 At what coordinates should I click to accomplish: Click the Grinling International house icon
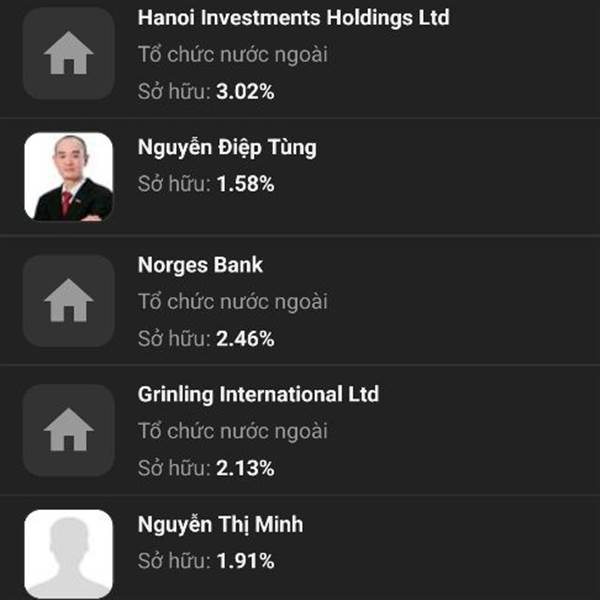[69, 430]
